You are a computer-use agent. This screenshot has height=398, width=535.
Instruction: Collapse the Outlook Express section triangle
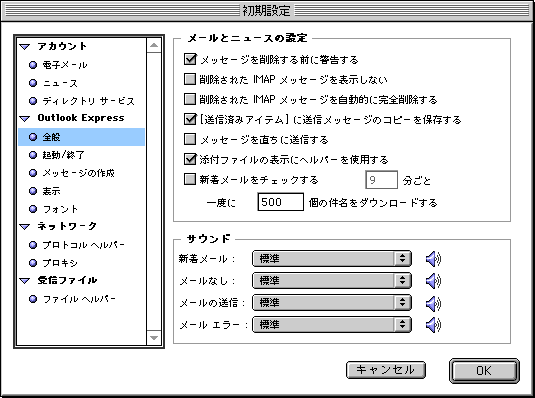(25, 119)
